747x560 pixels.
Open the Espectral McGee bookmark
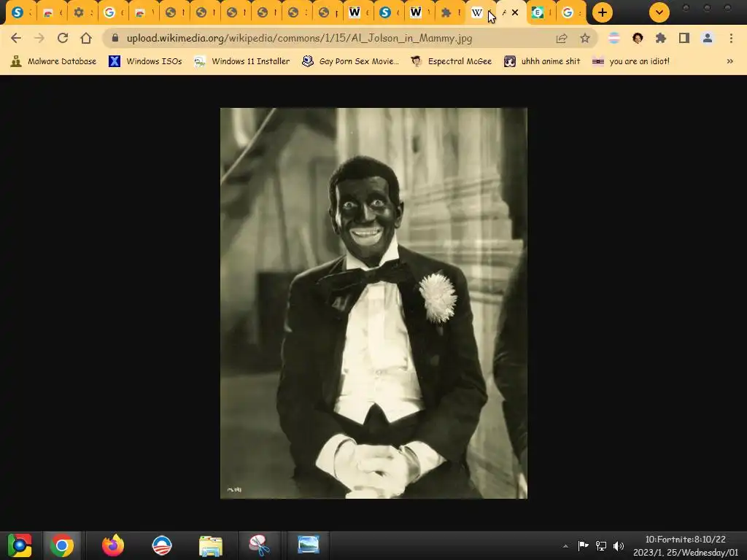[x=451, y=61]
